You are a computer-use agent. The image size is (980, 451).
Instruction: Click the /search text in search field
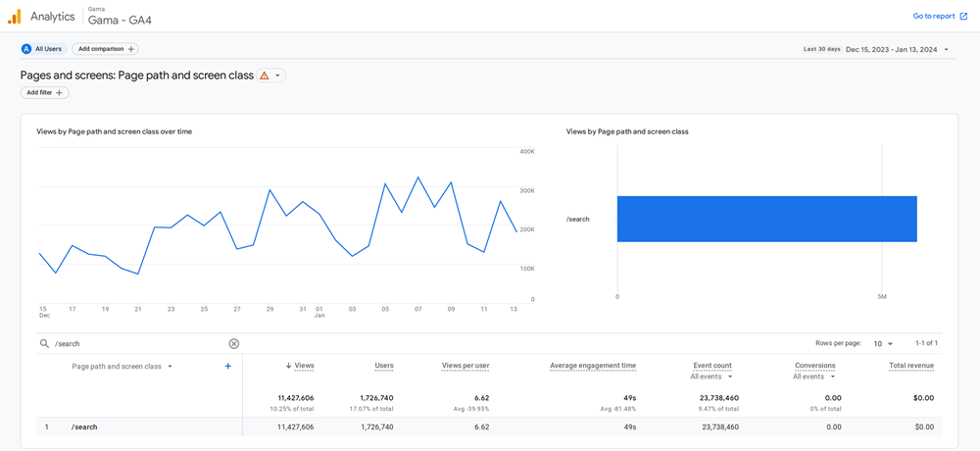tap(67, 343)
